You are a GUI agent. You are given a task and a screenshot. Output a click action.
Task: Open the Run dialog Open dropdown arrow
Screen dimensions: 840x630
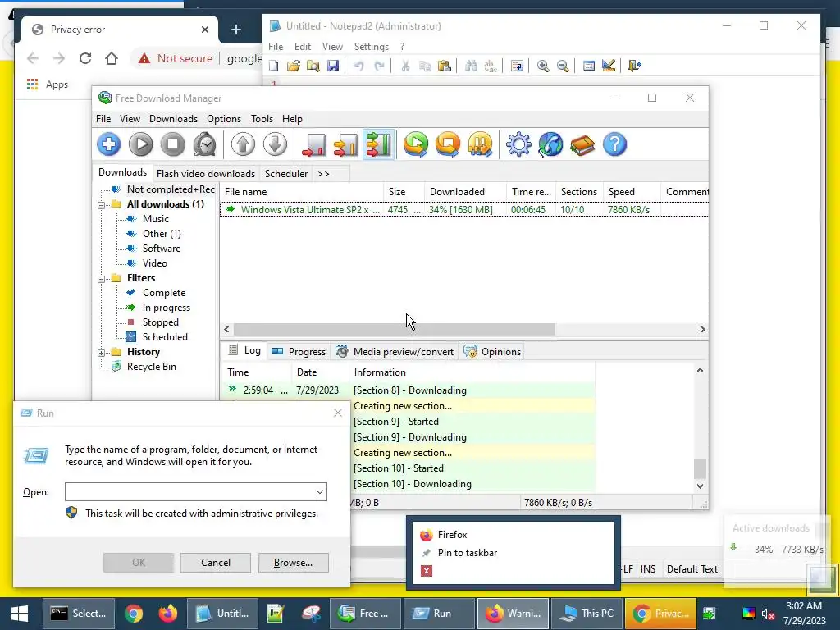(x=320, y=492)
